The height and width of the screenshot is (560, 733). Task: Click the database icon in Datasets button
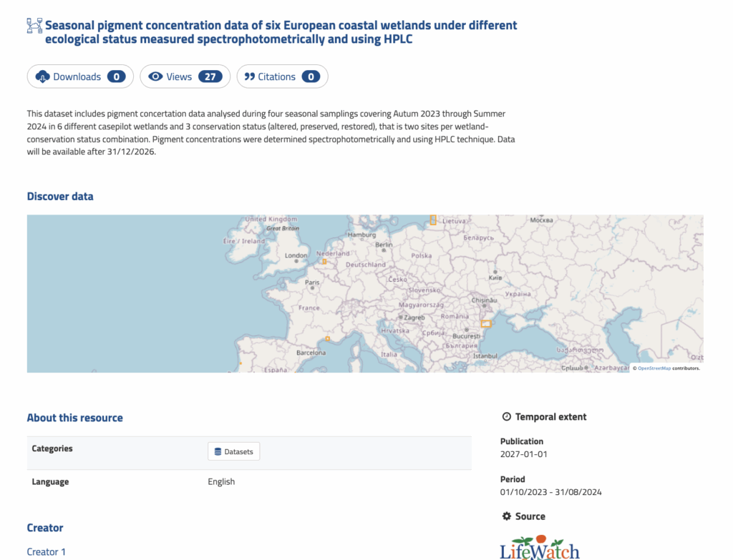(218, 451)
